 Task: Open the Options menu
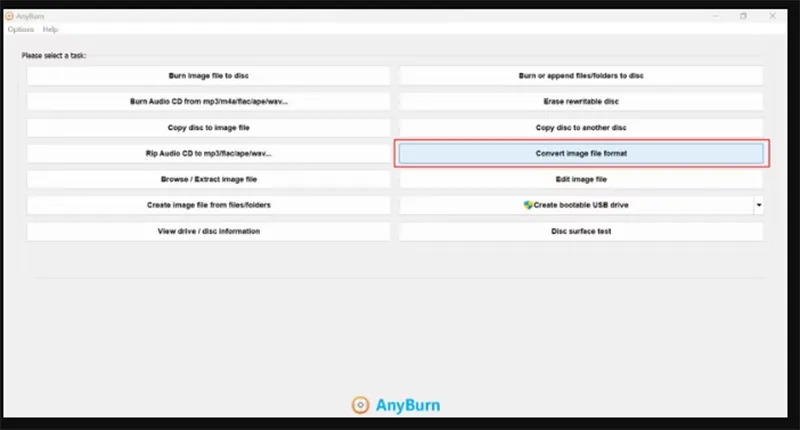21,30
